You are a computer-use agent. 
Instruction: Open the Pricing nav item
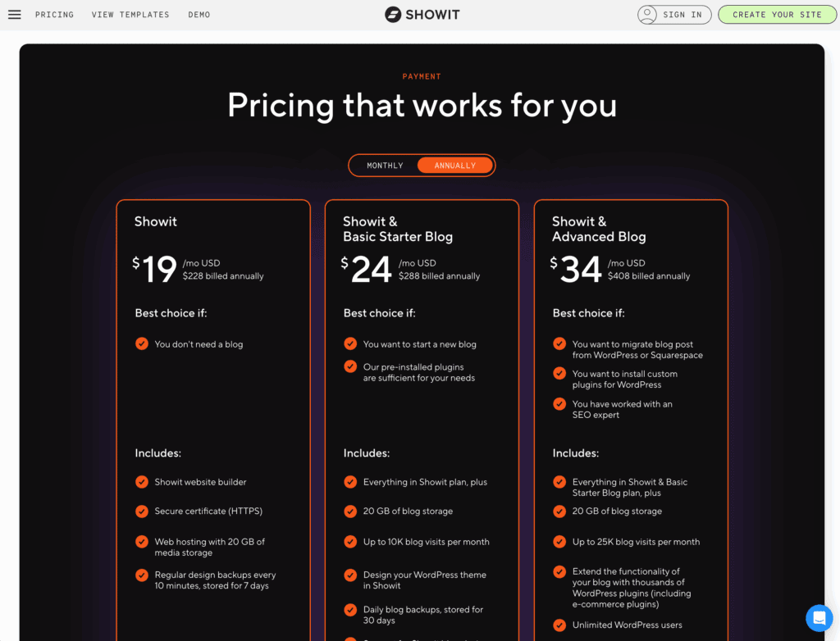pos(54,15)
